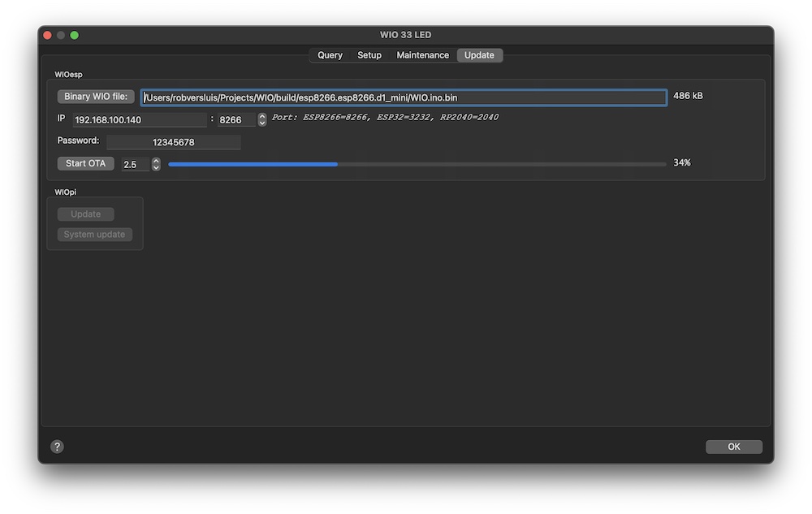Click the port number field showing 8266
The width and height of the screenshot is (812, 514).
coord(236,120)
